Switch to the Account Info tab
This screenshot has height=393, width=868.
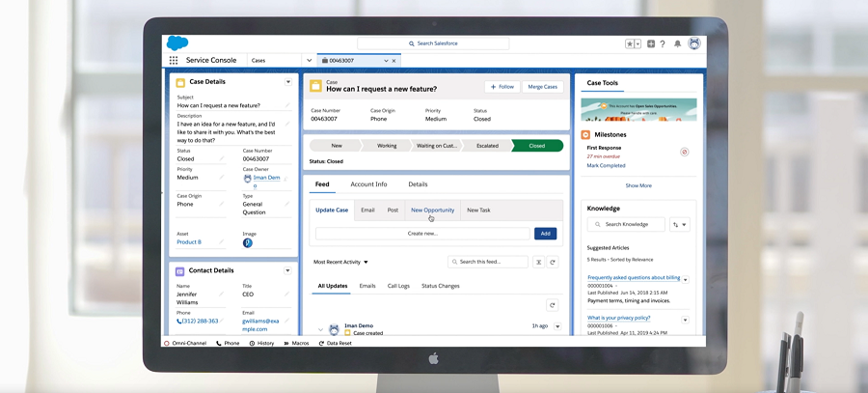368,184
